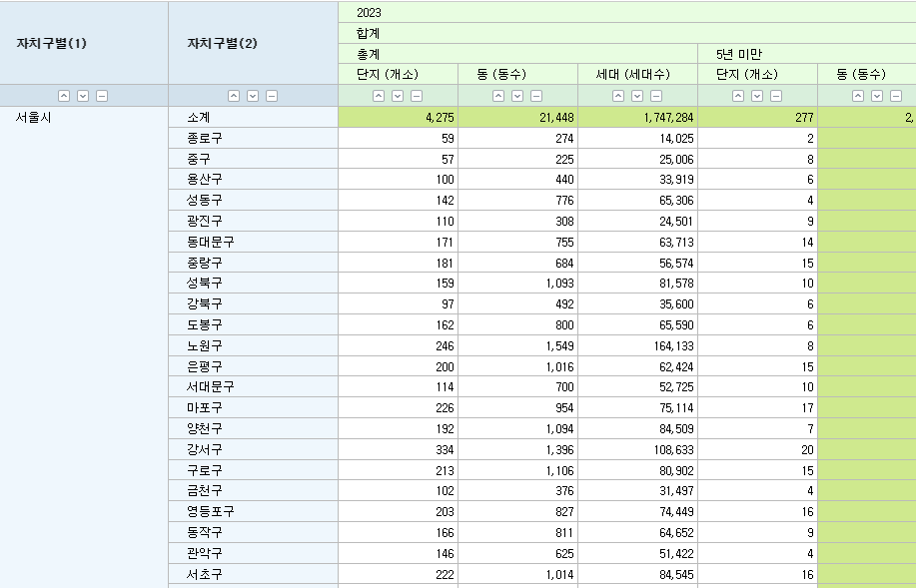The height and width of the screenshot is (588, 916).
Task: Select the 서대문구 row label
Action: point(254,386)
